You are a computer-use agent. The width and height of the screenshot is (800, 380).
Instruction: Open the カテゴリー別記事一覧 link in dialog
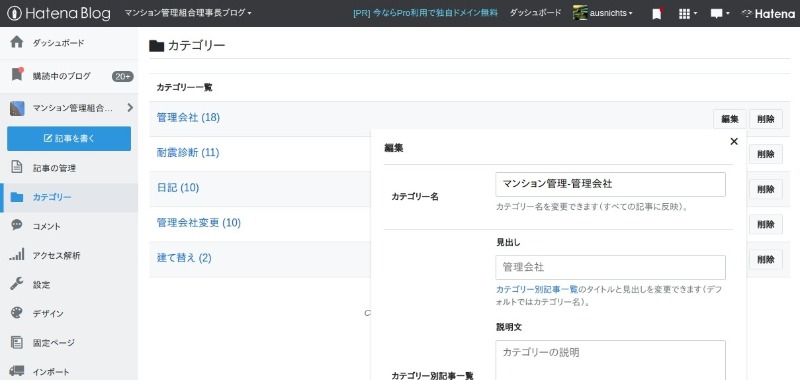537,289
